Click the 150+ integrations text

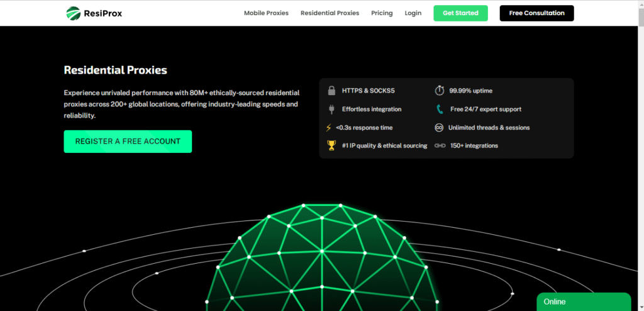pyautogui.click(x=474, y=145)
